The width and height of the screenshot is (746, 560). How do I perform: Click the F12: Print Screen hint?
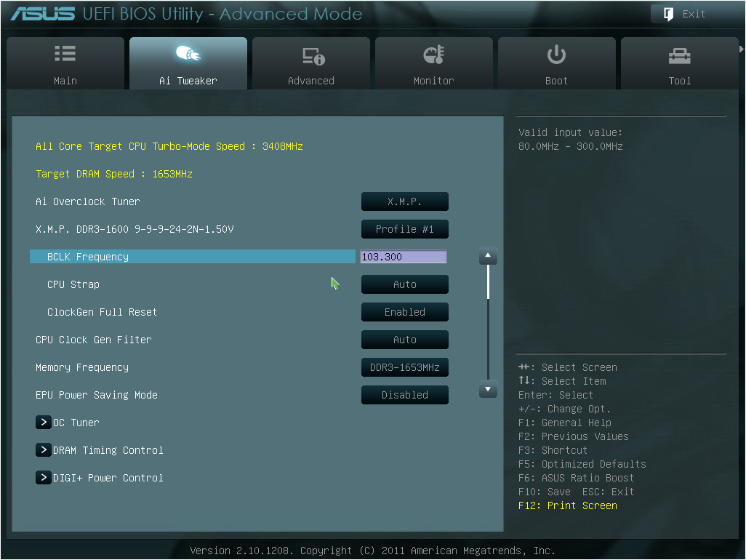coord(568,505)
